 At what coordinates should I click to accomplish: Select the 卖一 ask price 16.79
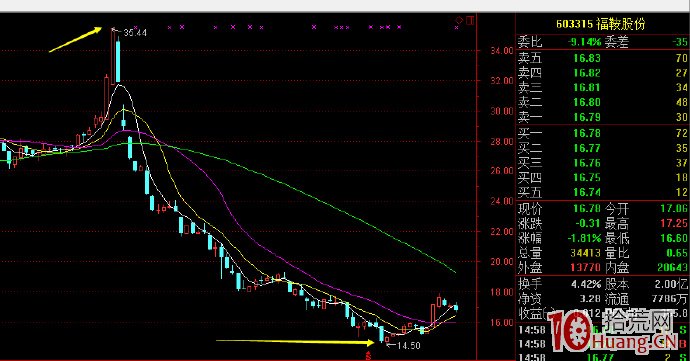point(587,117)
